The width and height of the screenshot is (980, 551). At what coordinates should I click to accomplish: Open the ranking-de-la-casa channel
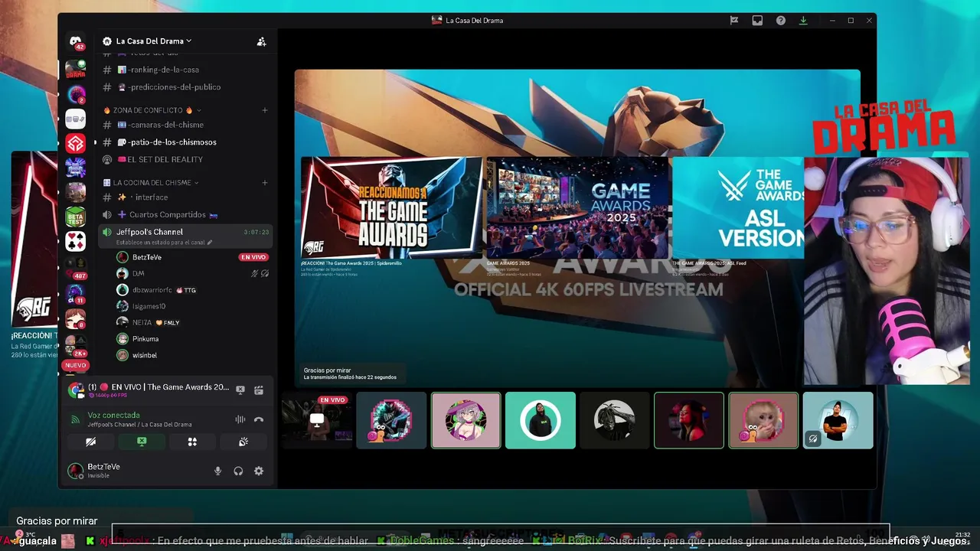point(164,70)
